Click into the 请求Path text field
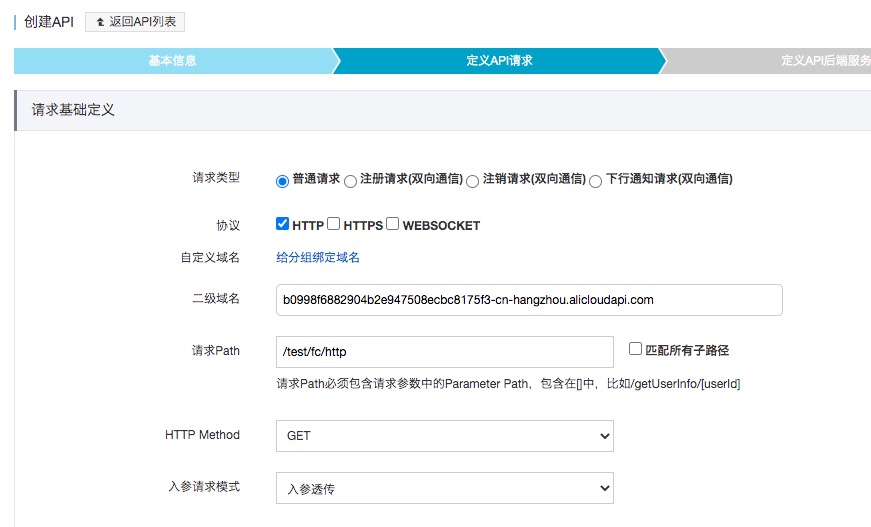Image resolution: width=871 pixels, height=527 pixels. 444,352
